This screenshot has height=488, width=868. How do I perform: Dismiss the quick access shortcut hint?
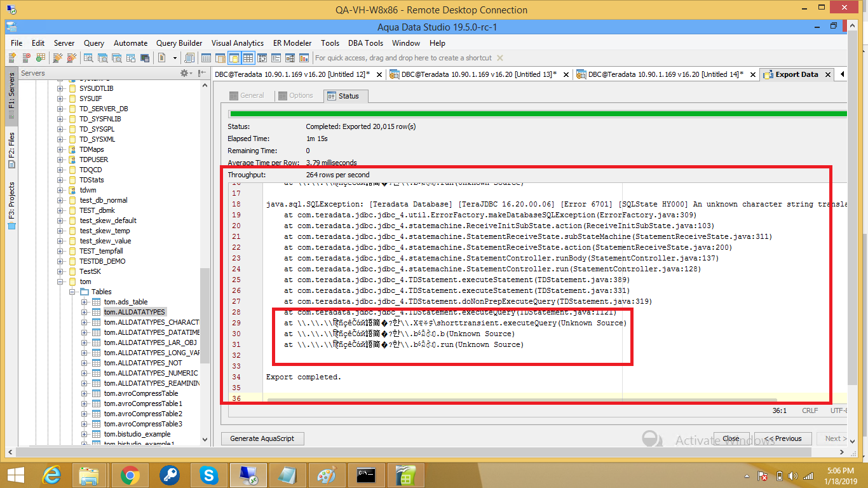coord(499,58)
